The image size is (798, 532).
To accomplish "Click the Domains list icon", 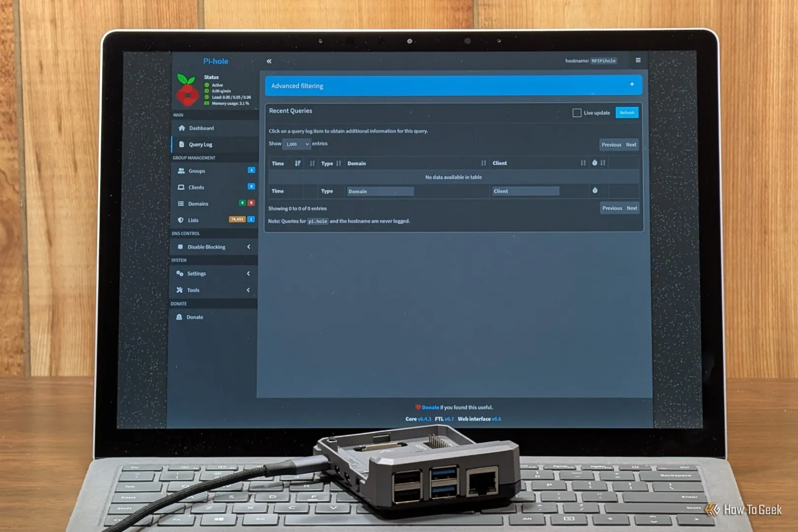I will [181, 203].
